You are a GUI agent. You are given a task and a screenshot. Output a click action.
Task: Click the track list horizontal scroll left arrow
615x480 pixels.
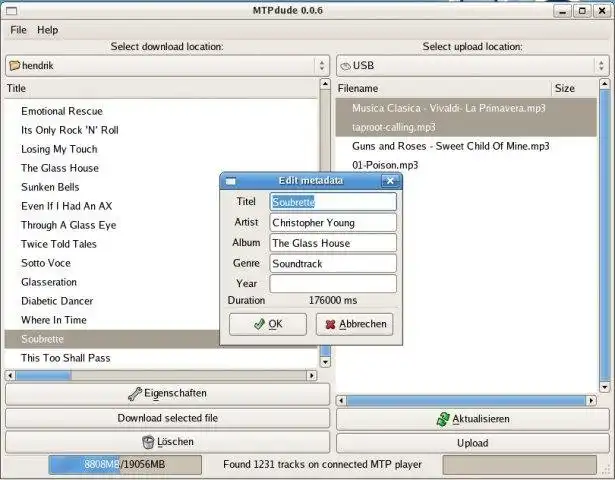[10, 376]
